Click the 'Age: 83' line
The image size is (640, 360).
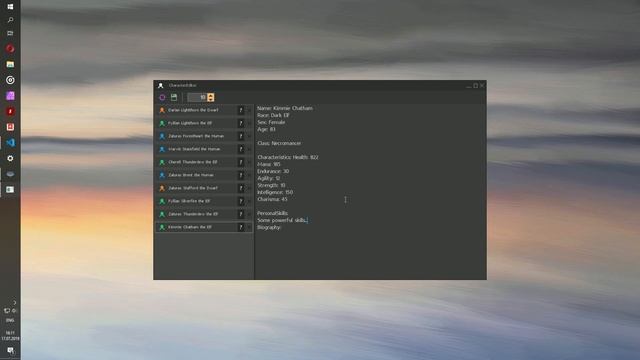tap(266, 129)
